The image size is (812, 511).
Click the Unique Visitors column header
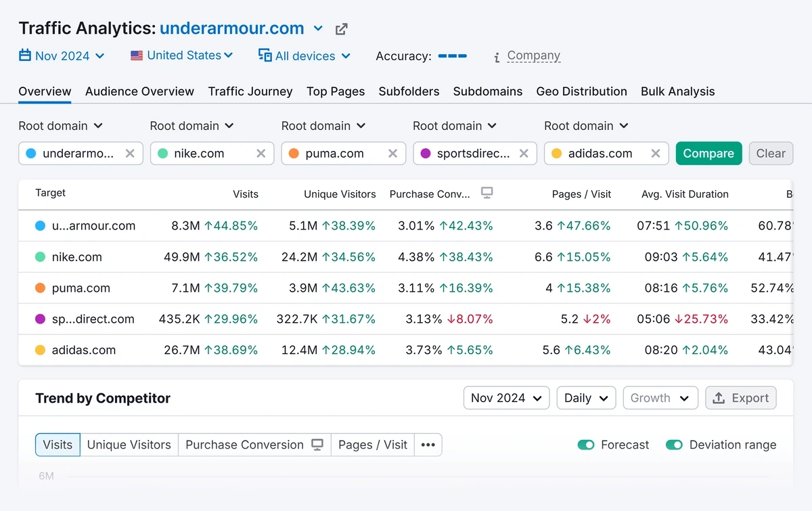tap(340, 194)
